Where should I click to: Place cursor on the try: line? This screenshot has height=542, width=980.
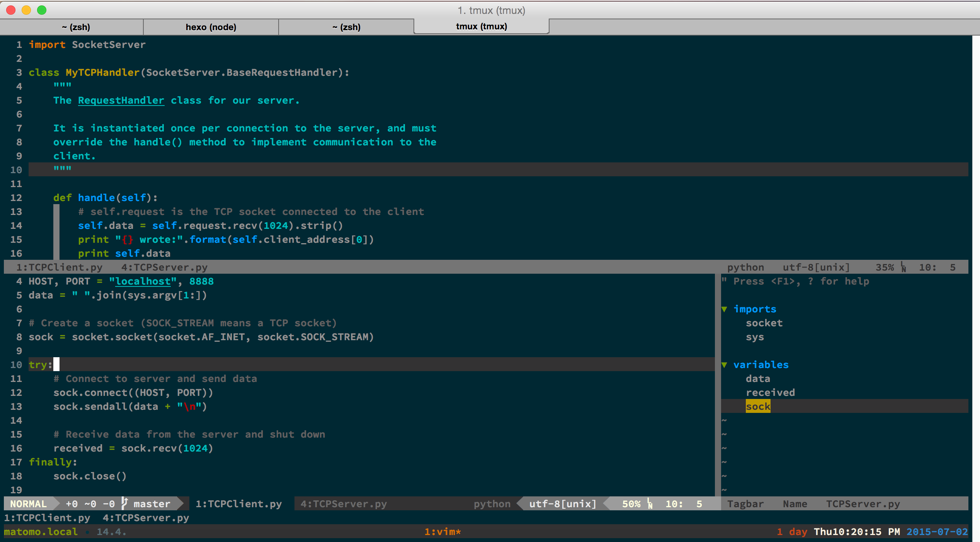tap(40, 365)
